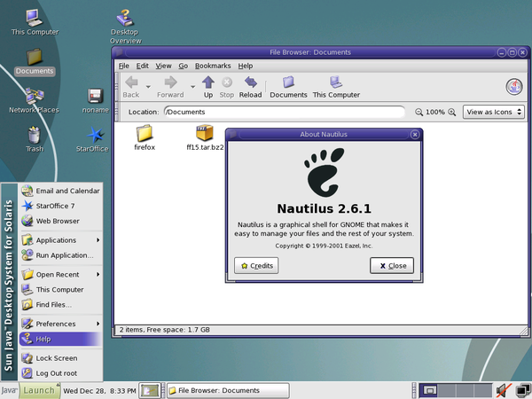Select the ff15.tar.bz2 archive file
This screenshot has width=532, height=399.
205,137
